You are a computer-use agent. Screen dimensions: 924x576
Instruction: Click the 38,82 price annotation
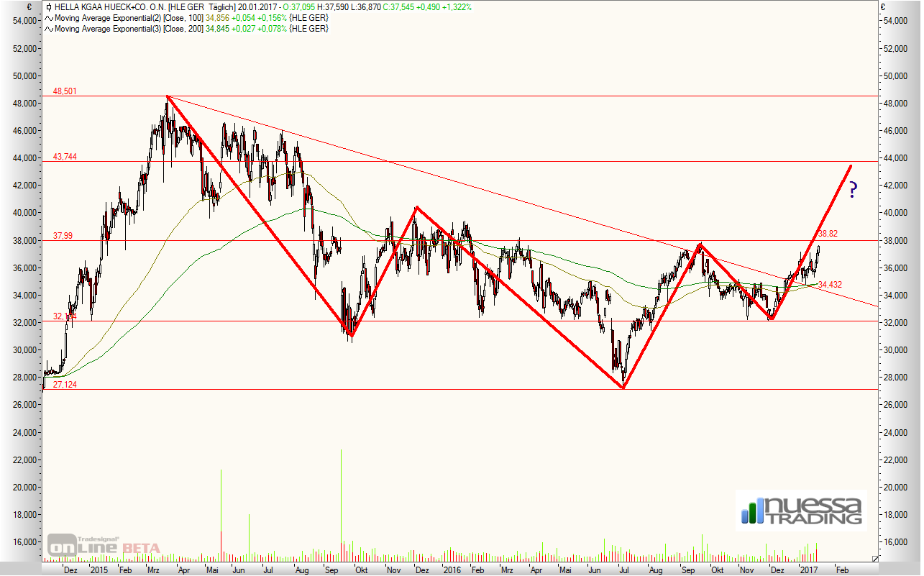pyautogui.click(x=828, y=234)
